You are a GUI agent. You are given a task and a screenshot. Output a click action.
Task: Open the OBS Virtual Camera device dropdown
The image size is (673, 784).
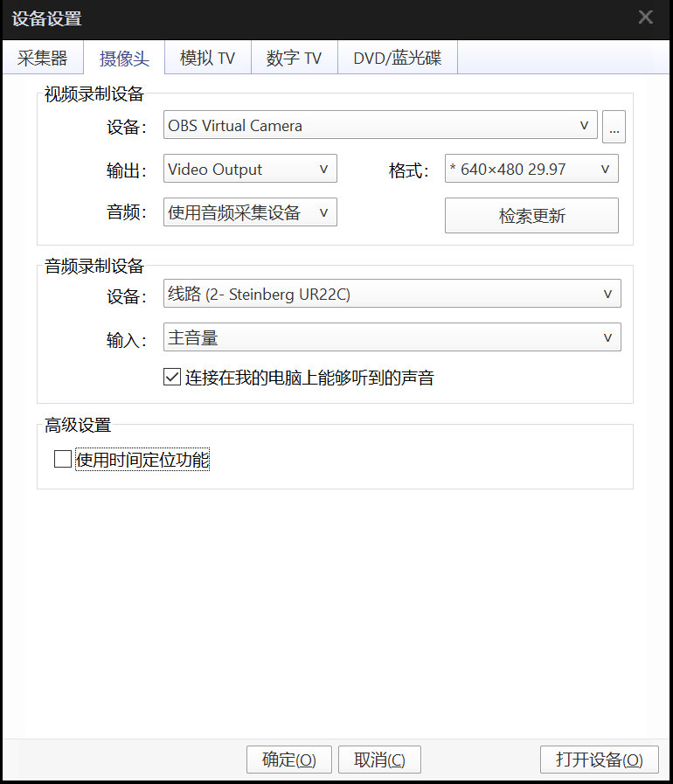[380, 125]
